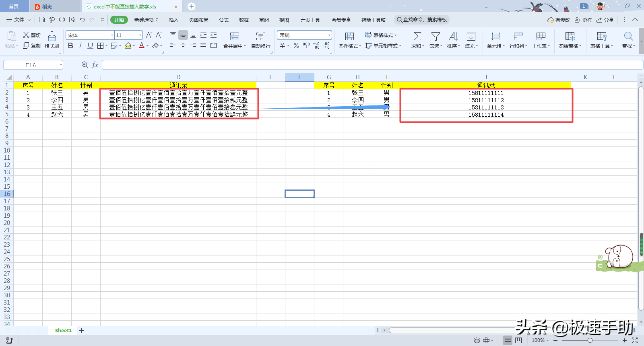
Task: Click the eraser clear-format icon
Action: pyautogui.click(x=156, y=46)
